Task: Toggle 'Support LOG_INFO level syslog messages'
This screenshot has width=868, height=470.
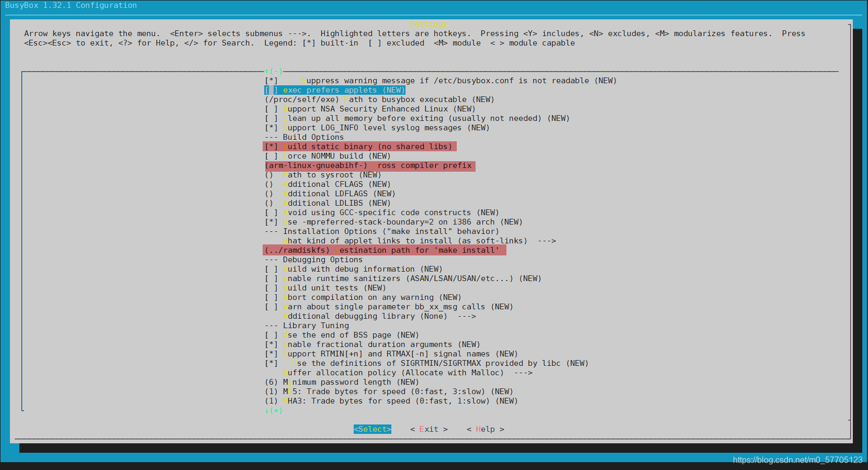Action: point(377,128)
